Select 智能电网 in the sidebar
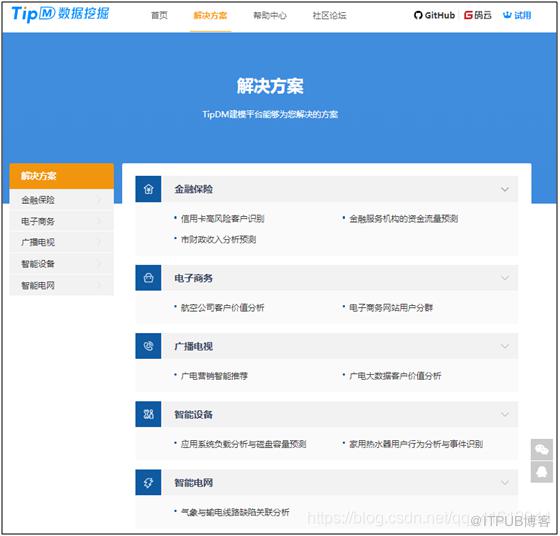560x536 pixels. [61, 285]
